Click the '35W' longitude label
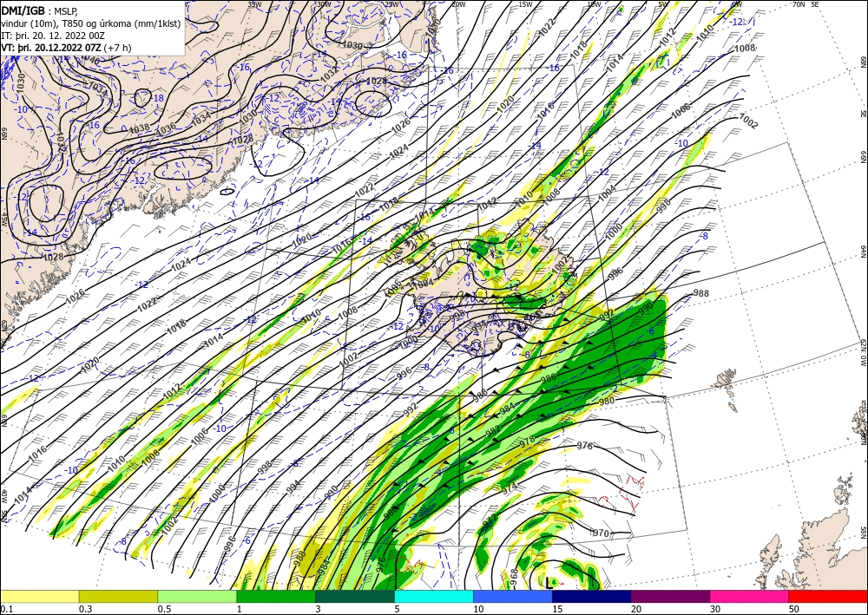Screen dimensions: 868x615 (x=254, y=3)
